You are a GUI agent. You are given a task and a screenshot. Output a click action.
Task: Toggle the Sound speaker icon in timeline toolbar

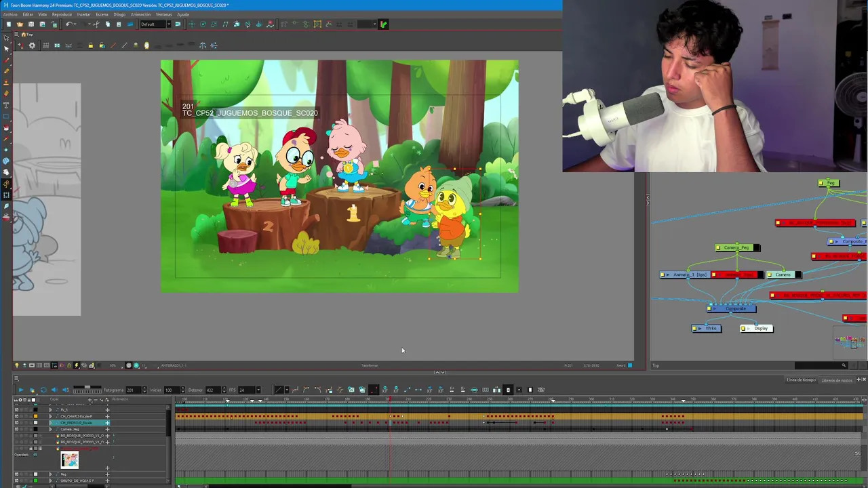pos(54,390)
